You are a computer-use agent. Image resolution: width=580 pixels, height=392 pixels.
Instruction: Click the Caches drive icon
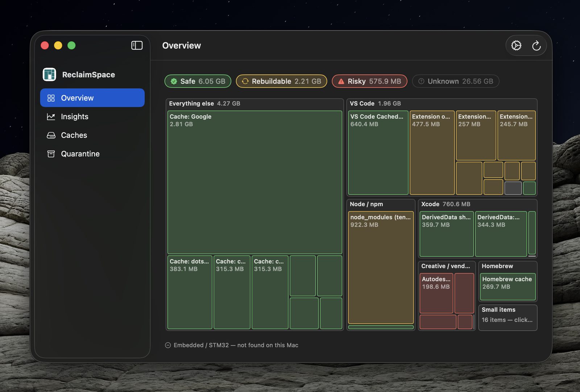pos(51,135)
